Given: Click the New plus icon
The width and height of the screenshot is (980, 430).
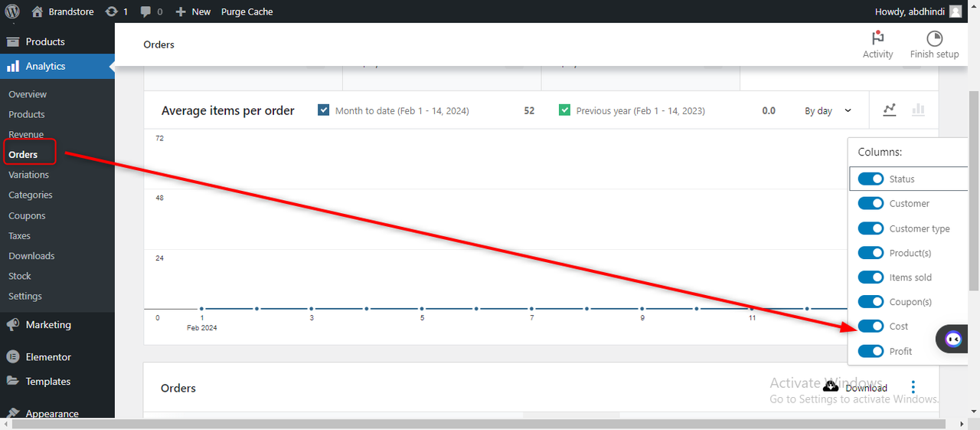Looking at the screenshot, I should coord(181,11).
